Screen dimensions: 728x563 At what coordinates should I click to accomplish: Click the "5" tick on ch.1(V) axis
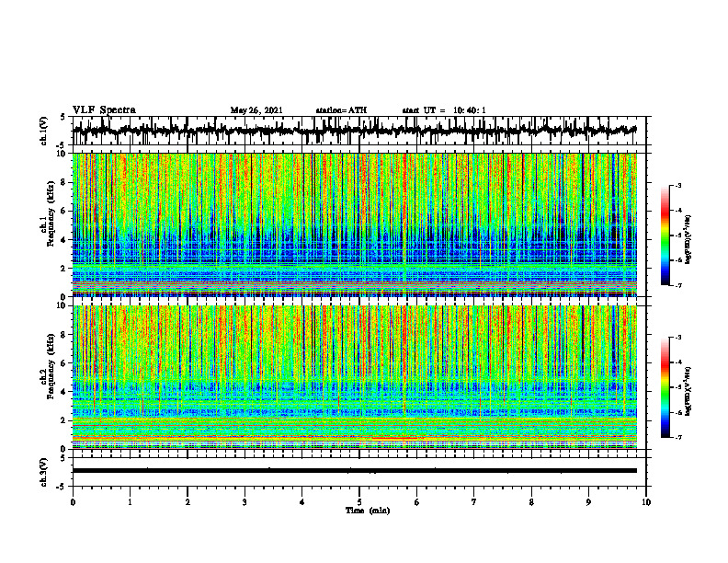tap(63, 117)
